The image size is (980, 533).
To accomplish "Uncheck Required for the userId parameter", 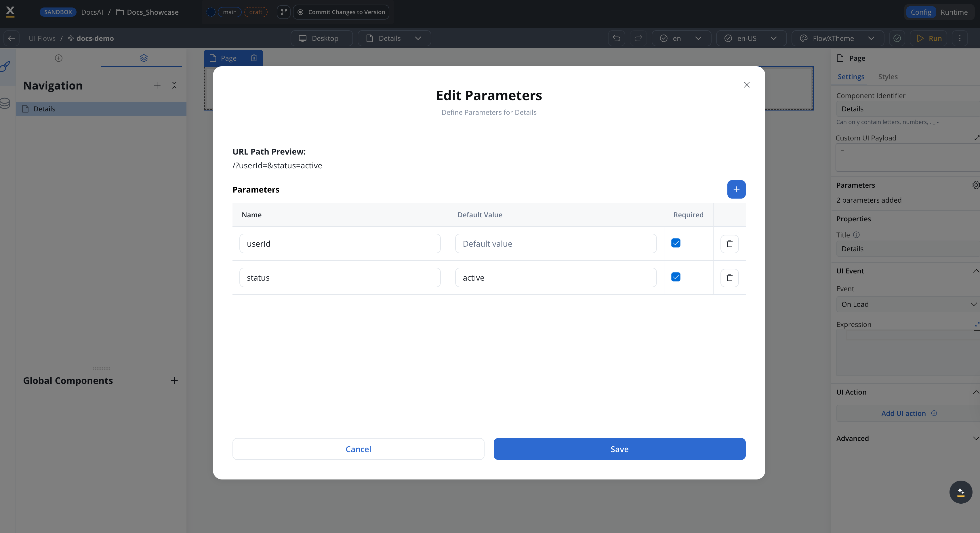I will coord(676,243).
